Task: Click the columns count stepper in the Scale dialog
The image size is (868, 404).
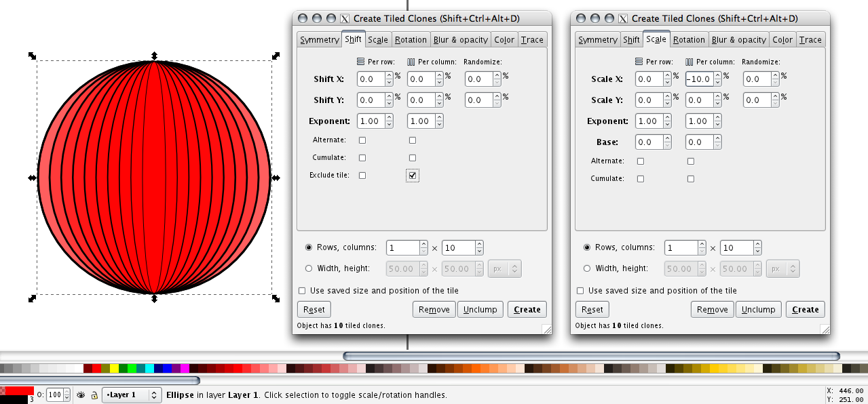Action: tap(757, 248)
